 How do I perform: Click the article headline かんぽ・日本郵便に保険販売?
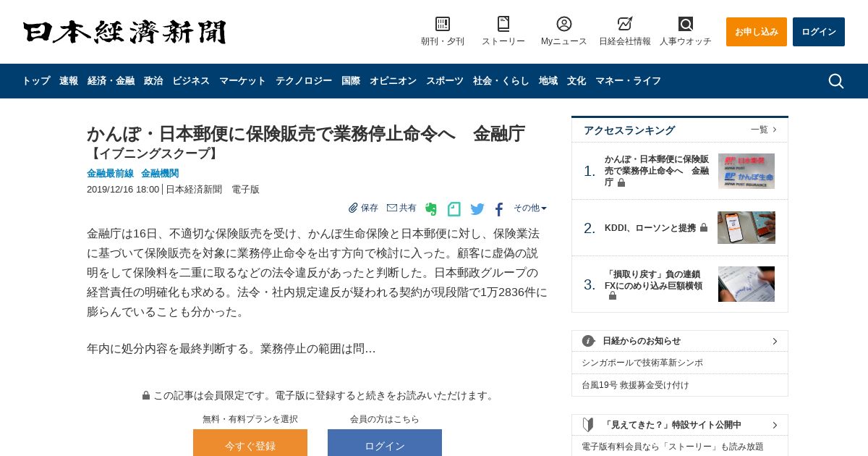(306, 134)
